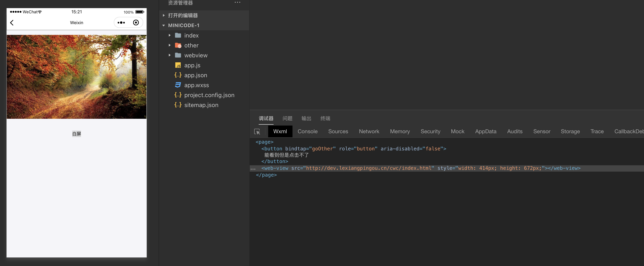Expand the open editors section
This screenshot has width=644, height=266.
point(183,16)
